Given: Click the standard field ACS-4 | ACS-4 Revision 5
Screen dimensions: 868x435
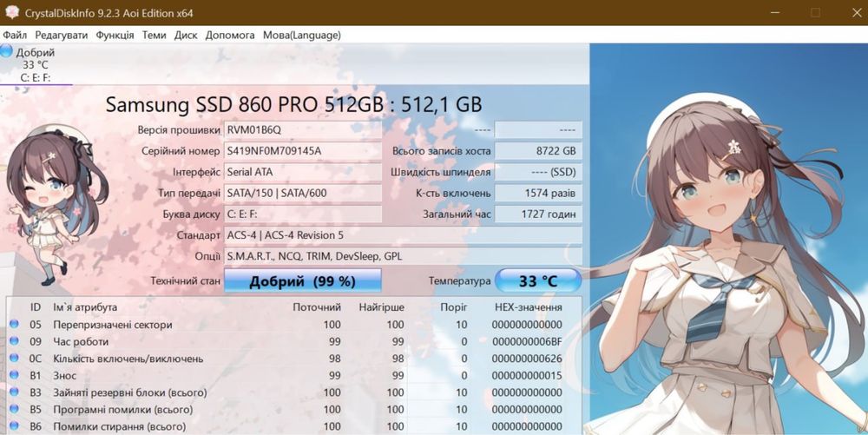Looking at the screenshot, I should pyautogui.click(x=403, y=235).
